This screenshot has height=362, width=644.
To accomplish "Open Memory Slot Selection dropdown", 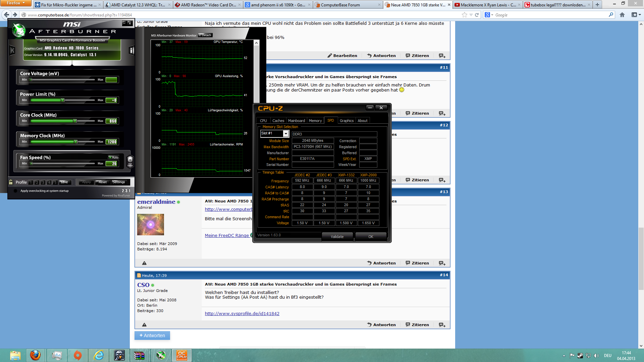I will tap(286, 134).
